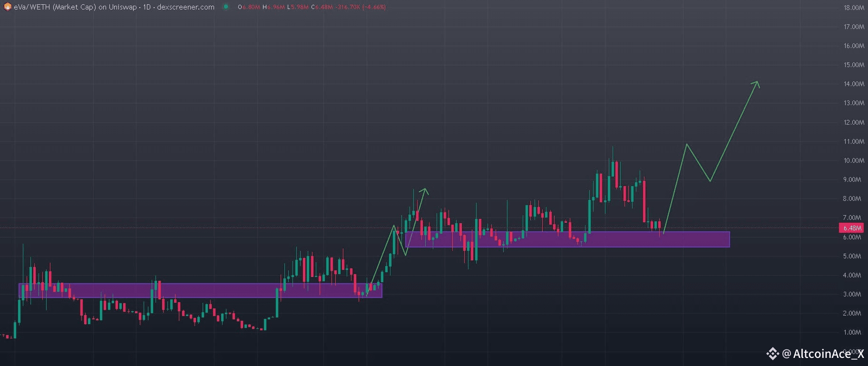Click the 18.00M price axis label
Screen dimensions: 868x366
pos(854,8)
